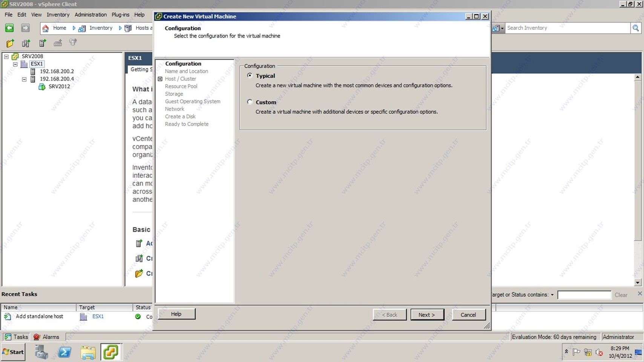Viewport: 644px width, 362px height.
Task: Click the green Back navigation arrow
Action: (9, 28)
